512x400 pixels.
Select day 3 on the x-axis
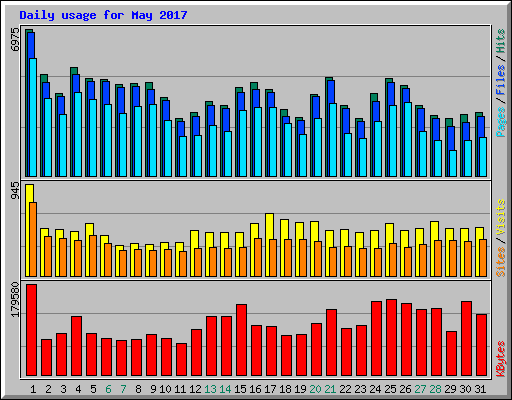pyautogui.click(x=63, y=389)
